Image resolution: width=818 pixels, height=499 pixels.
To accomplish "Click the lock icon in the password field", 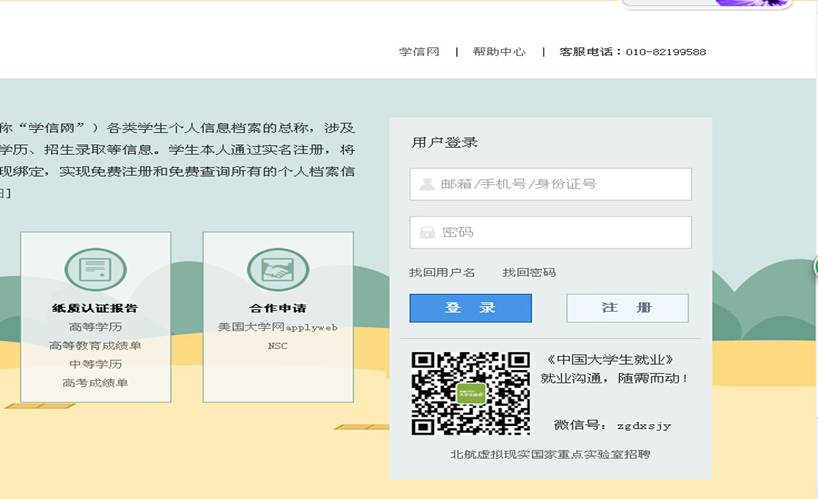I will tap(427, 233).
